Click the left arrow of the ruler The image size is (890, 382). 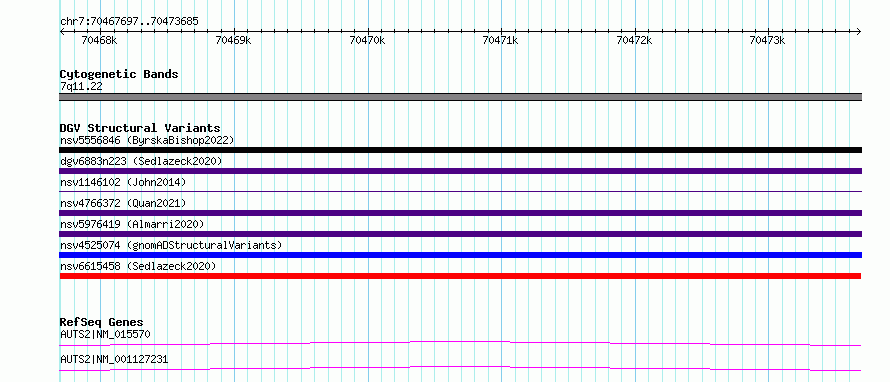[x=62, y=31]
